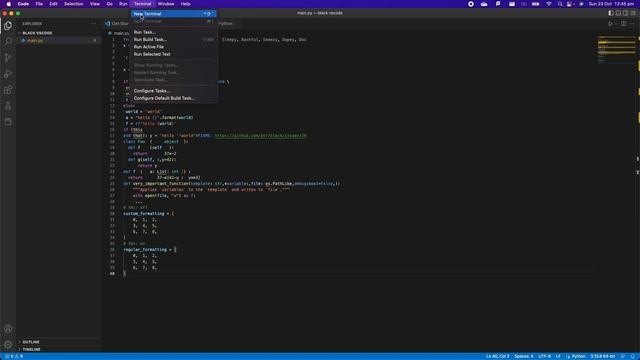Click the LF end-of-line status entry
Screen dimensions: 640x360
pos(558,356)
